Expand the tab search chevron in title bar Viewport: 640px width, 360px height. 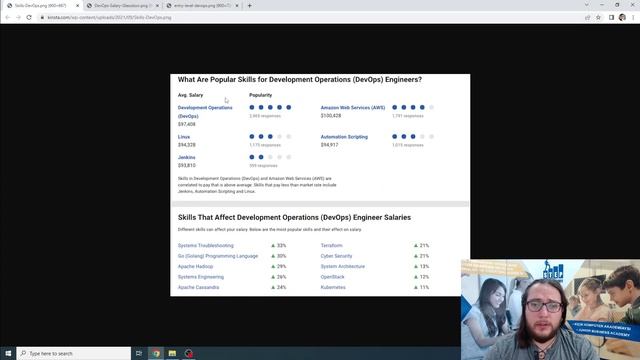coord(587,5)
